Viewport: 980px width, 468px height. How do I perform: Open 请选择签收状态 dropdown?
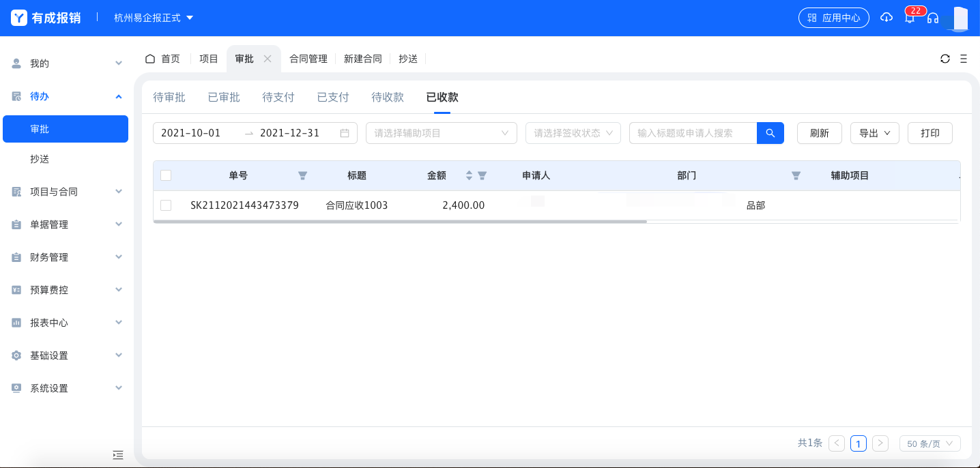[573, 133]
